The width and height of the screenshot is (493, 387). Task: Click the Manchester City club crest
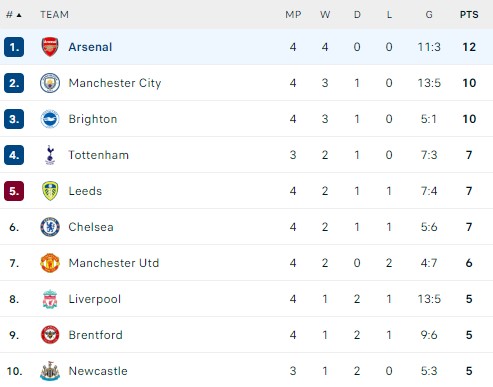[x=50, y=83]
